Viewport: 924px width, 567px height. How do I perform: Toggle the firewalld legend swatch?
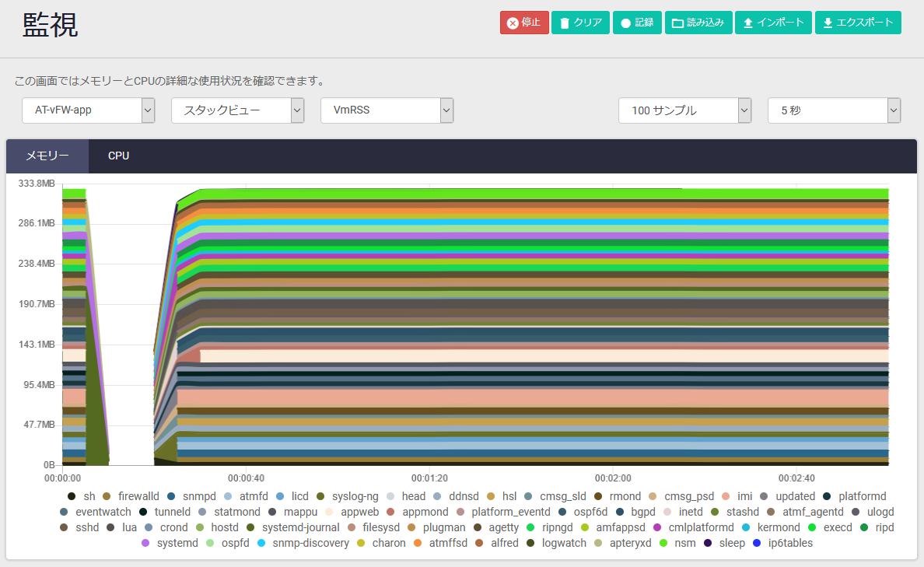tap(107, 496)
